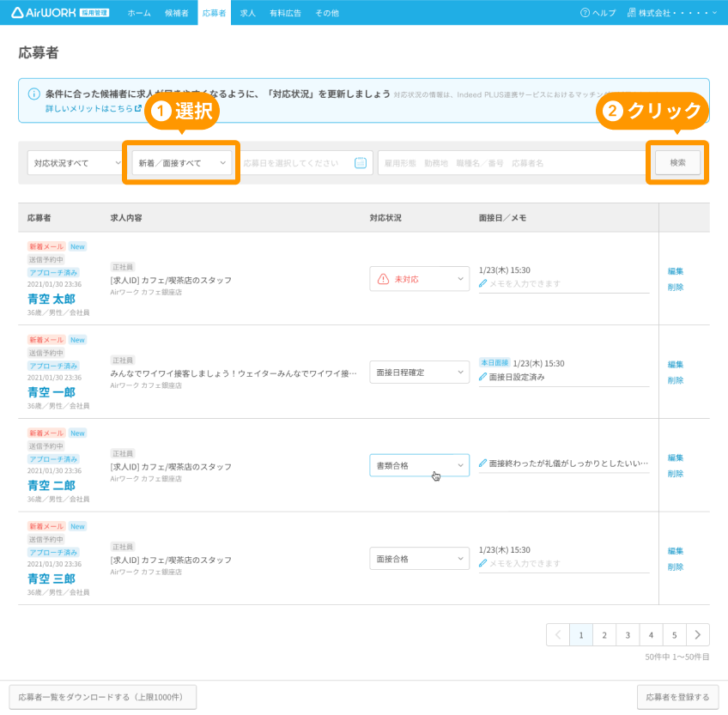Open the help question mark icon
This screenshot has height=715, width=728.
tap(585, 13)
